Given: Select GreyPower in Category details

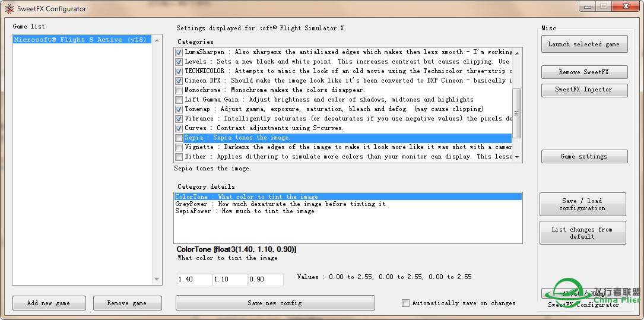Looking at the screenshot, I should point(280,204).
